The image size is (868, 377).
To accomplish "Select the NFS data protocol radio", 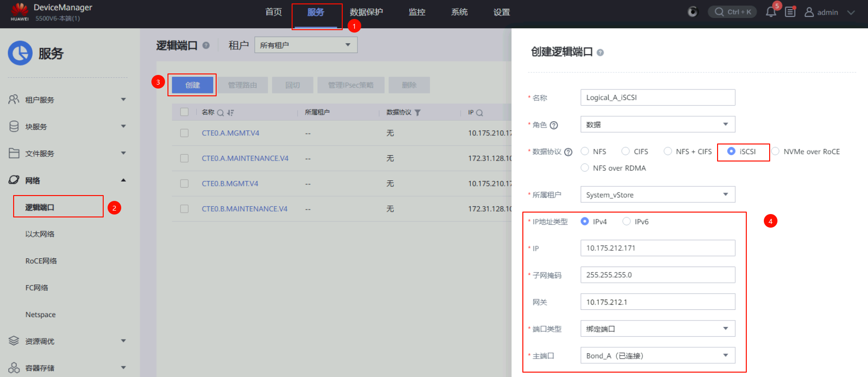I will (x=585, y=151).
